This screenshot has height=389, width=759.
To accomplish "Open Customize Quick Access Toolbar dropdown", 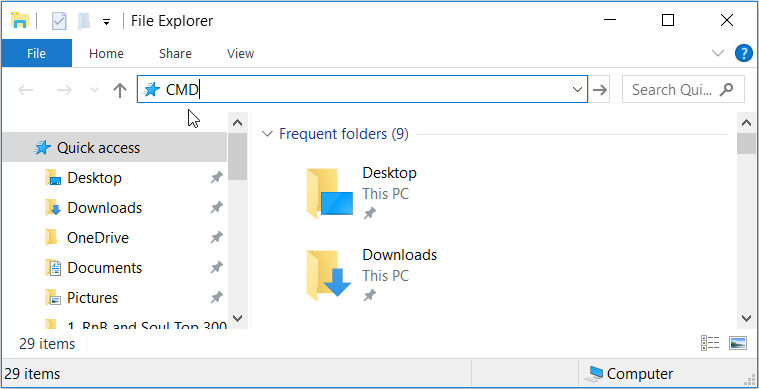I will click(x=106, y=22).
